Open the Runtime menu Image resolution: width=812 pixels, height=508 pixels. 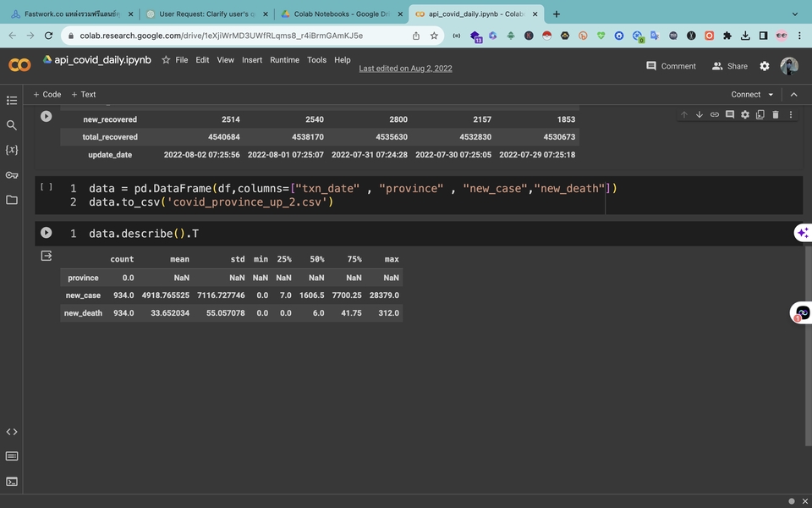tap(284, 60)
